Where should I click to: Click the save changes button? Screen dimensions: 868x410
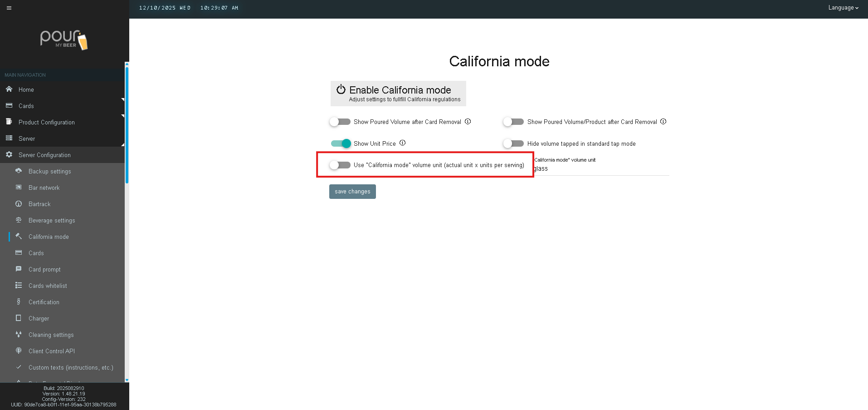click(352, 192)
